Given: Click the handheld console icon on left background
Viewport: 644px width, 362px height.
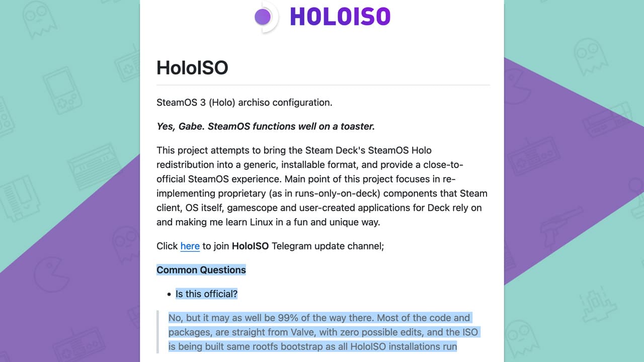Looking at the screenshot, I should coord(62,91).
